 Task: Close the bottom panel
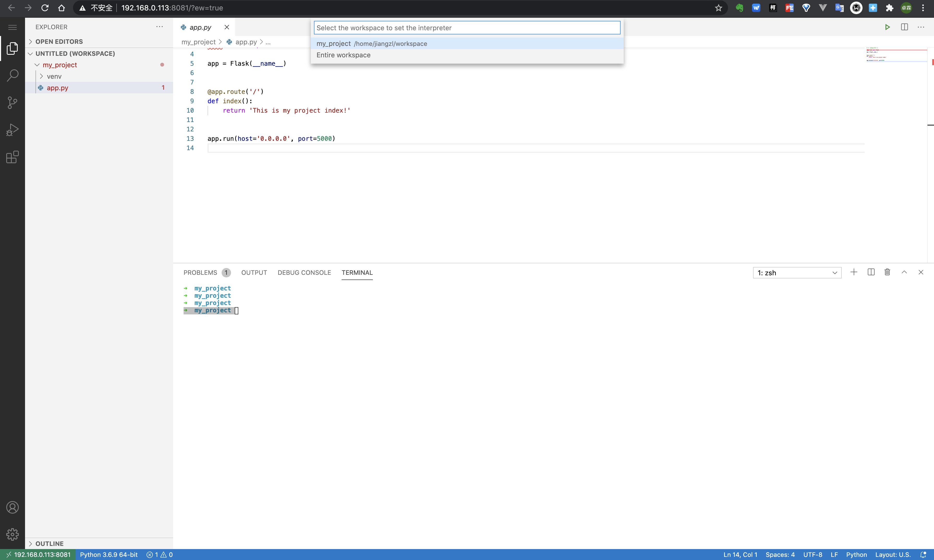click(x=921, y=272)
